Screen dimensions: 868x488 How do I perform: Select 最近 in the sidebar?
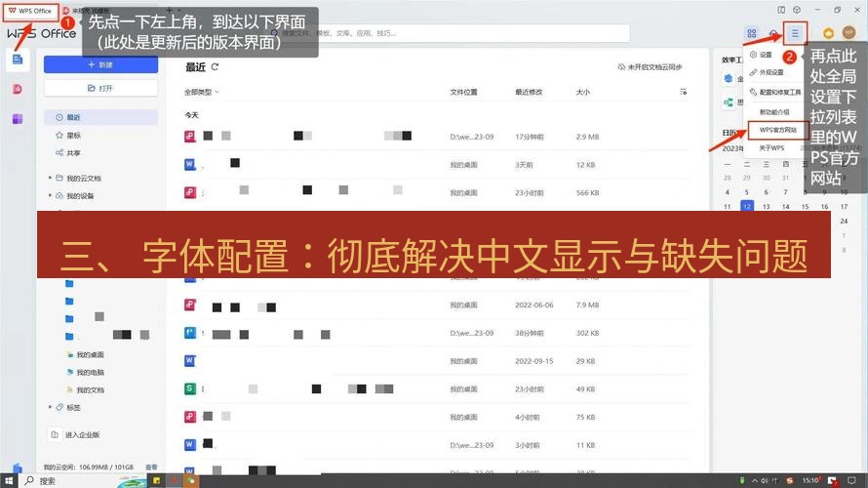[x=100, y=117]
